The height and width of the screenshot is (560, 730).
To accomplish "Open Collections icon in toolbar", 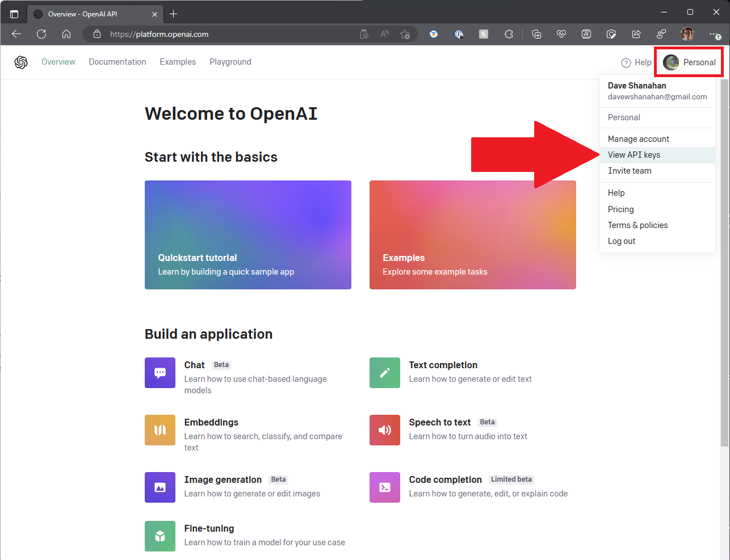I will (x=536, y=34).
